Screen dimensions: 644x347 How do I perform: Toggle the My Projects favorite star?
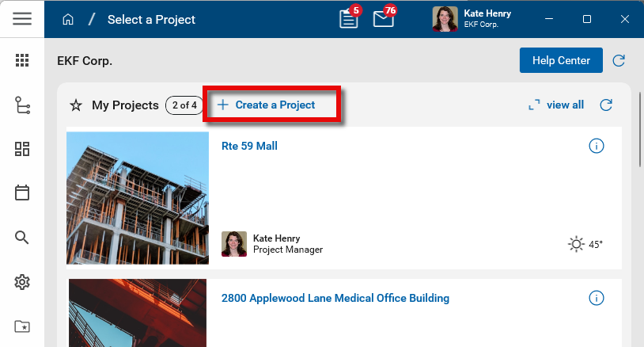[x=76, y=105]
